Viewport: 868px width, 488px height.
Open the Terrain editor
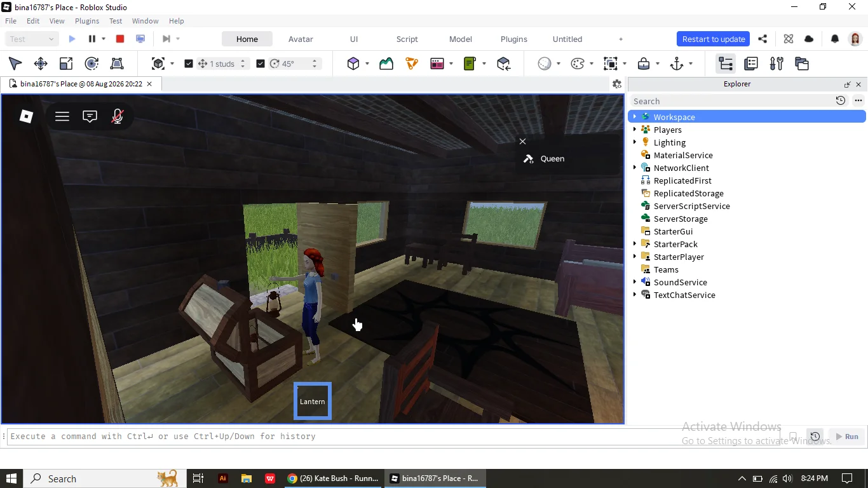(386, 64)
